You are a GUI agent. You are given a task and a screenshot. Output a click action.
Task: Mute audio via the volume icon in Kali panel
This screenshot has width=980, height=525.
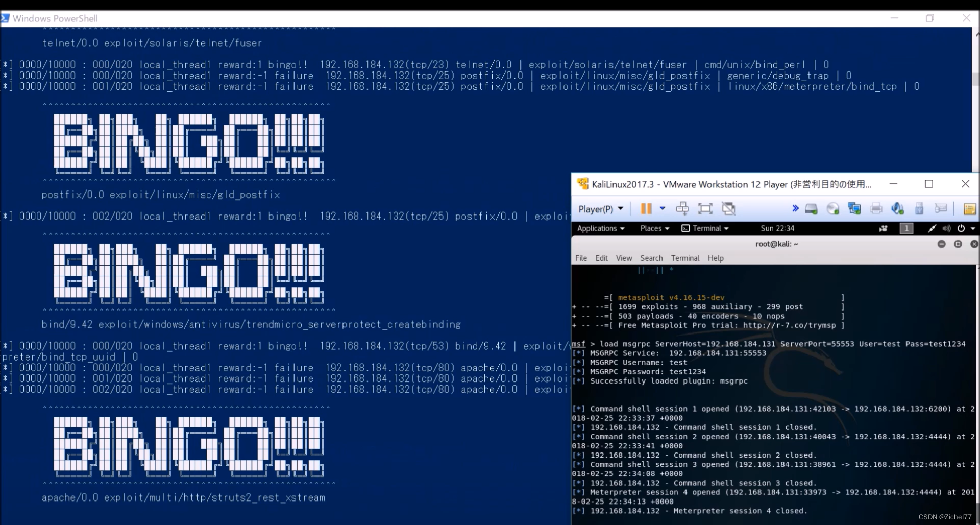947,228
